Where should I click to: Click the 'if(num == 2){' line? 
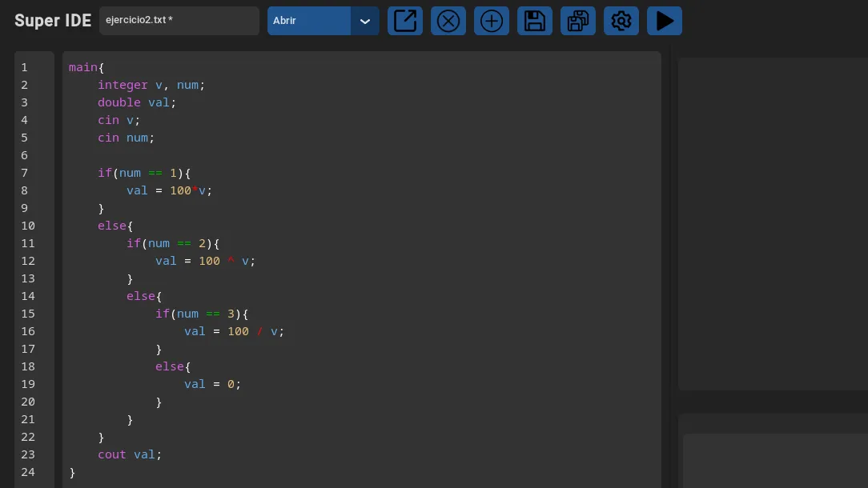coord(173,243)
